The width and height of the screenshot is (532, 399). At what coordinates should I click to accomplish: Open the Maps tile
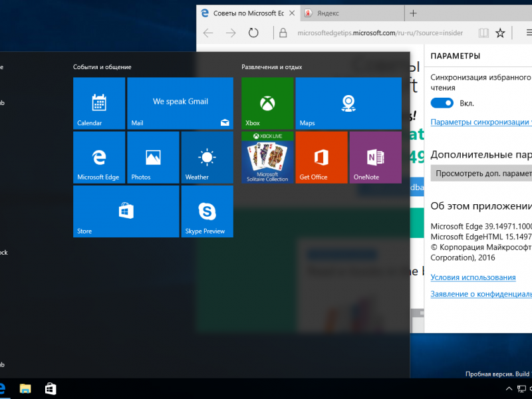(348, 103)
